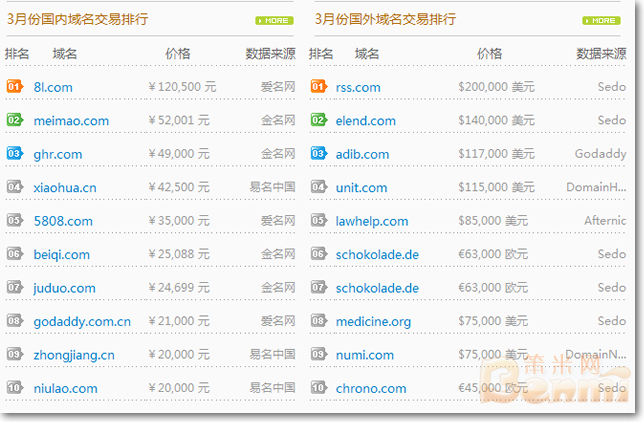The height and width of the screenshot is (422, 644).
Task: Select the price ¥42,500 元
Action: coord(179,187)
